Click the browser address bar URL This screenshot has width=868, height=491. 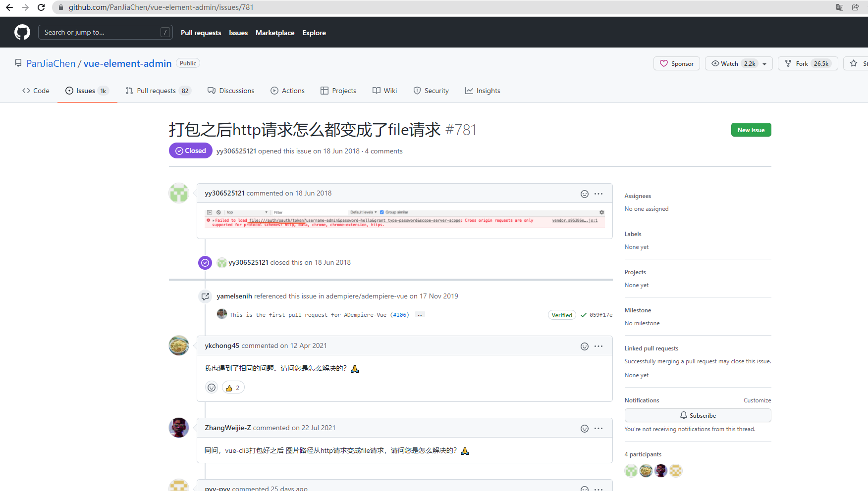(x=161, y=7)
